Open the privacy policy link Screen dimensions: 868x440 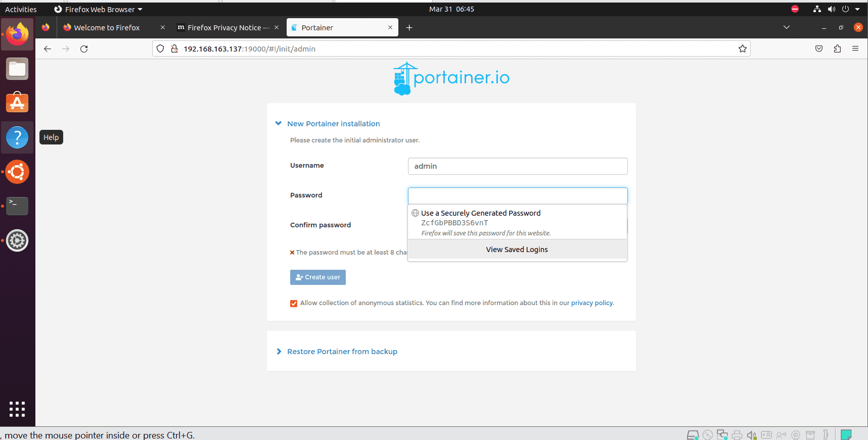592,303
